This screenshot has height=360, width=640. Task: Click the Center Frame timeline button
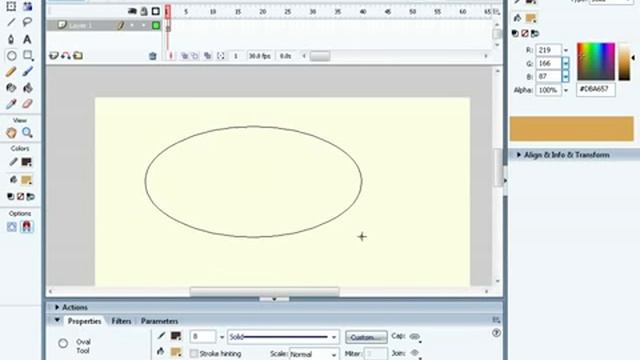point(171,56)
